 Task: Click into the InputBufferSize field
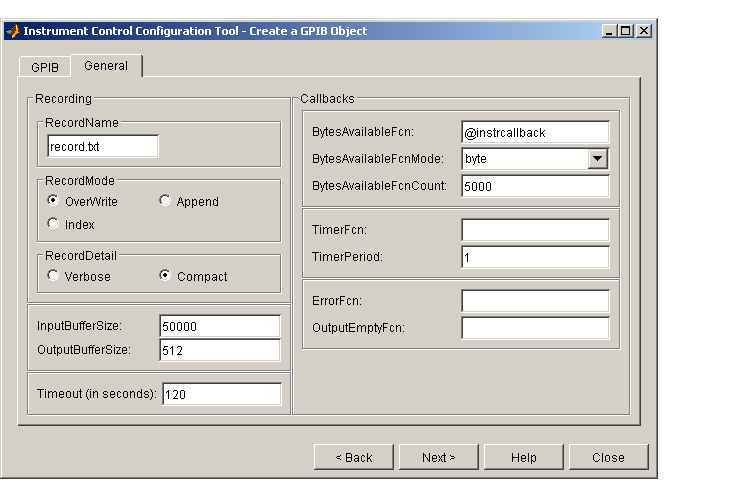click(x=220, y=326)
